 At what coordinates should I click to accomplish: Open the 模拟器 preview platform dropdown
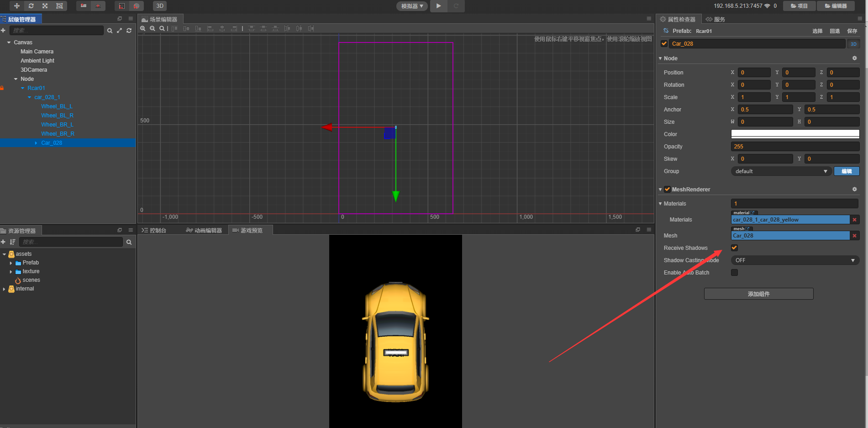point(412,6)
